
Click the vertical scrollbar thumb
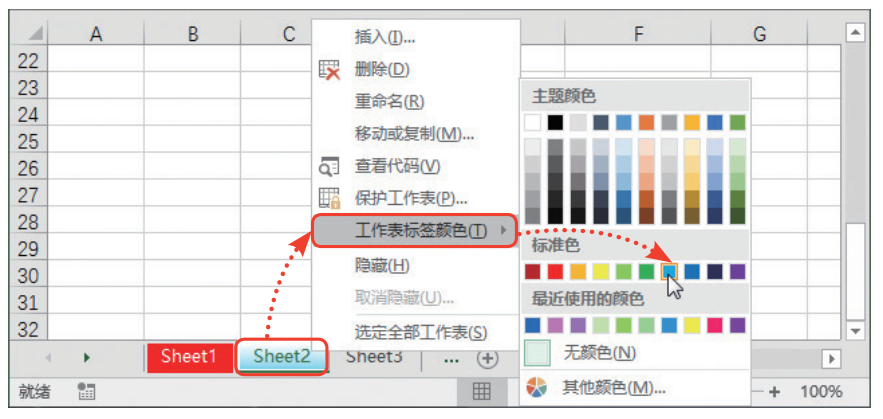coord(855,271)
